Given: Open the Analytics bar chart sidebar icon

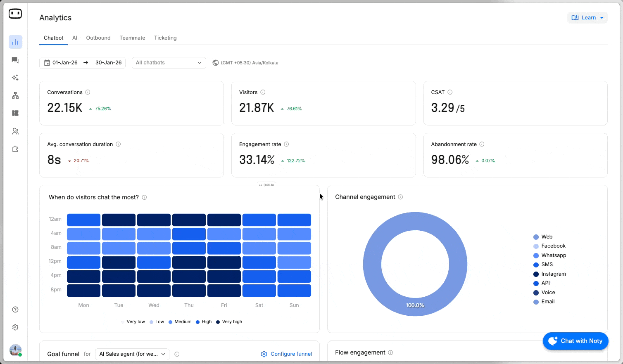Looking at the screenshot, I should click(15, 42).
